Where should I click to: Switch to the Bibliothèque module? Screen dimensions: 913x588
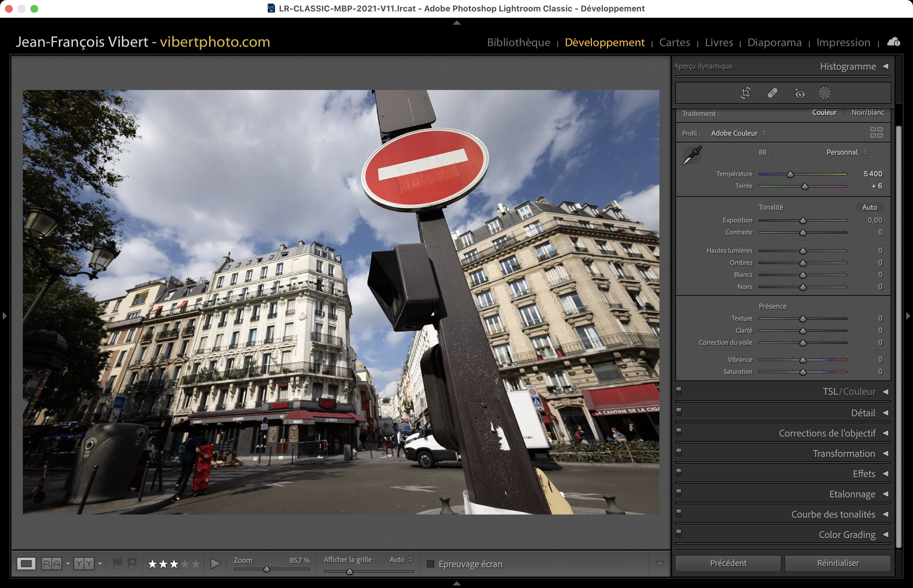pos(518,42)
